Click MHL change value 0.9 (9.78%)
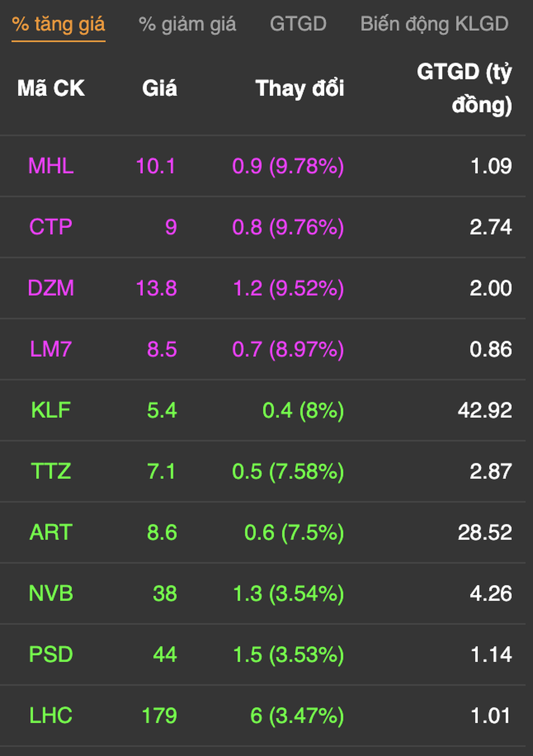533x756 pixels. click(288, 166)
